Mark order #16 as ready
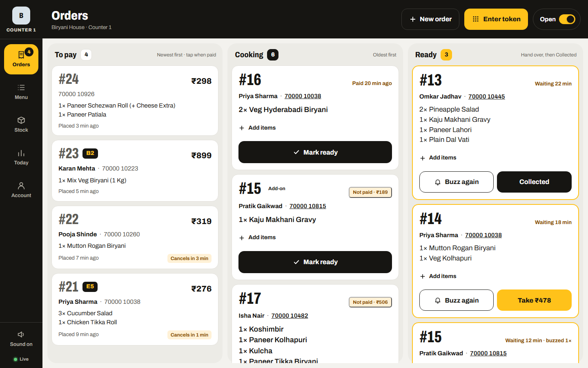588x368 pixels. [315, 152]
